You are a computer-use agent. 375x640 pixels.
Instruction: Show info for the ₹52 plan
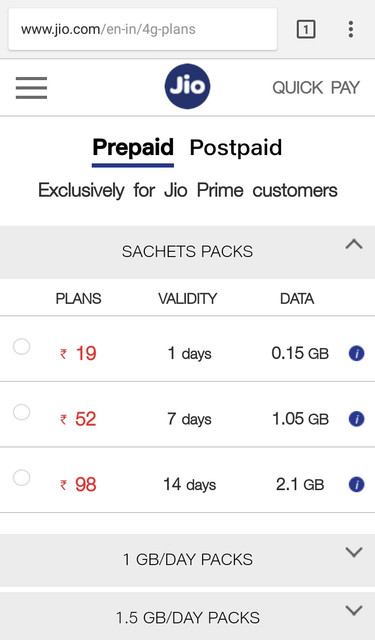356,419
